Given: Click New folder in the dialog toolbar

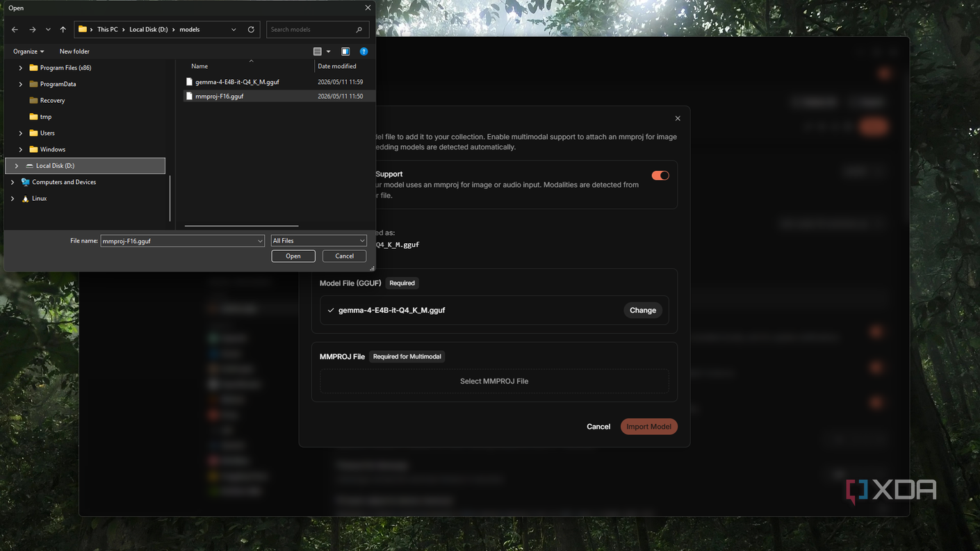Looking at the screenshot, I should 74,51.
